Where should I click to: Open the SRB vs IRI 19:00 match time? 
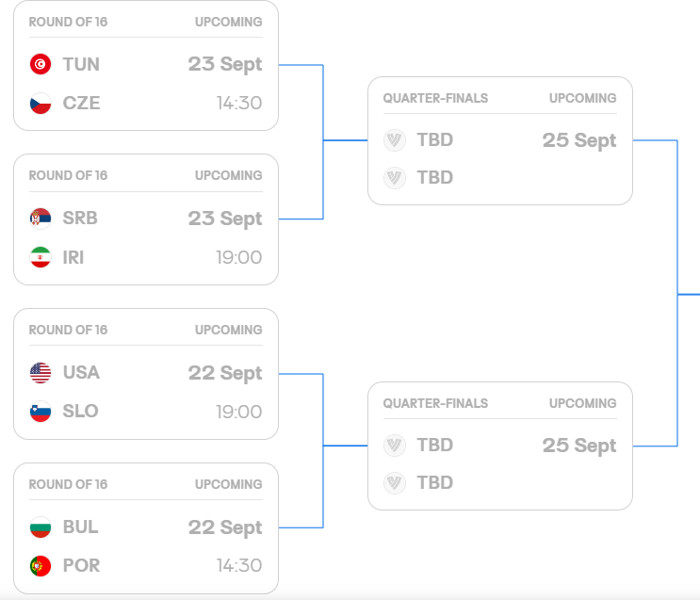tap(239, 257)
